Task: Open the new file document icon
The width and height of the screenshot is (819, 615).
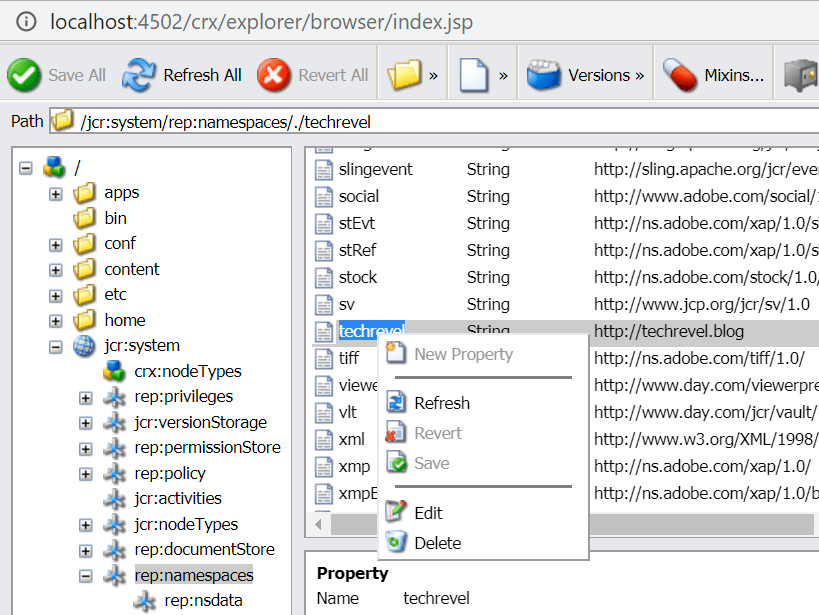Action: 475,75
